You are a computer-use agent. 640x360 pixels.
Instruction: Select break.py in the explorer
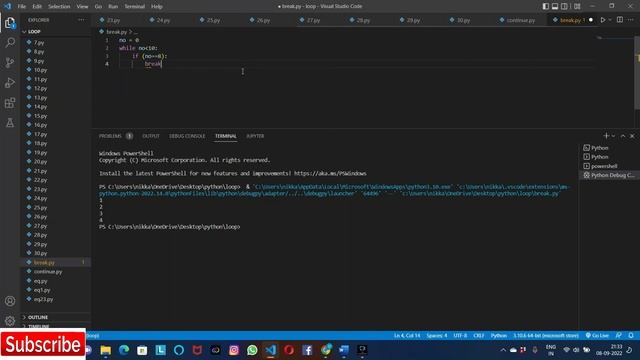click(x=44, y=262)
